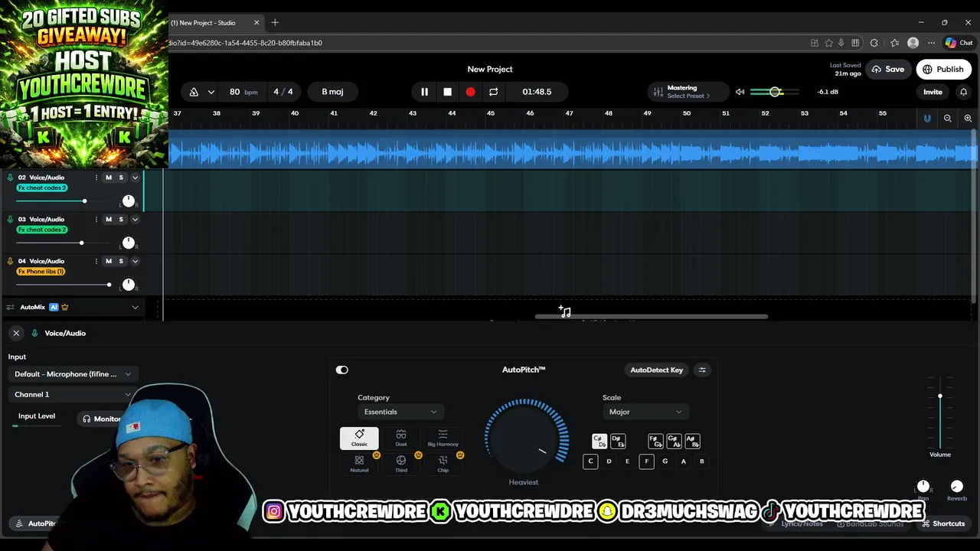This screenshot has height=551, width=980.
Task: Click track 02 pan knob
Action: (129, 201)
